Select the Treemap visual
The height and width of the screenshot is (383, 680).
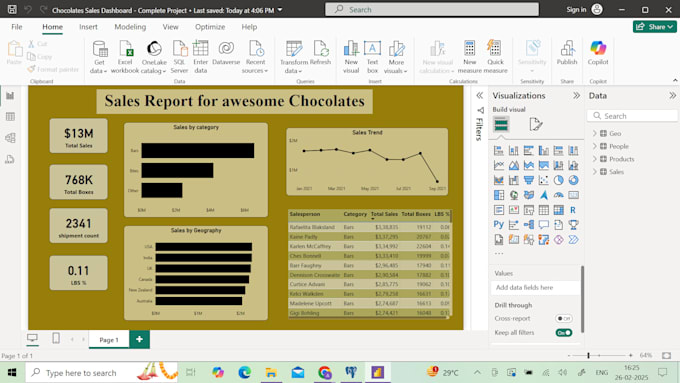coord(499,195)
